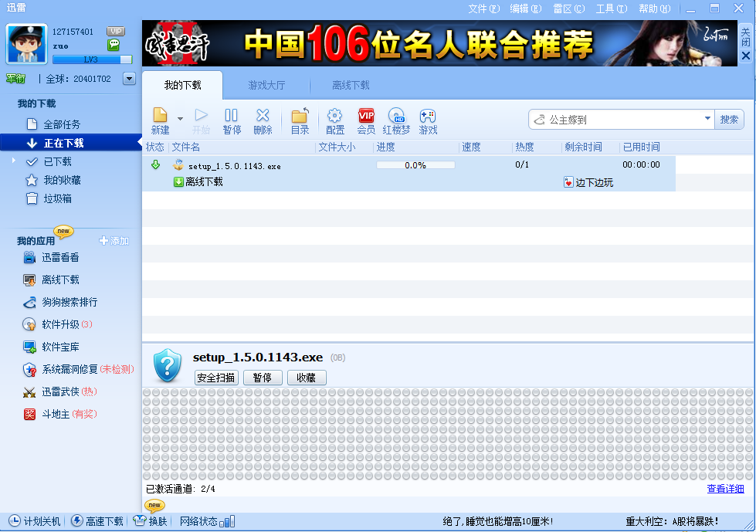The image size is (756, 532).
Task: Open the 查看详细 link
Action: click(x=725, y=489)
